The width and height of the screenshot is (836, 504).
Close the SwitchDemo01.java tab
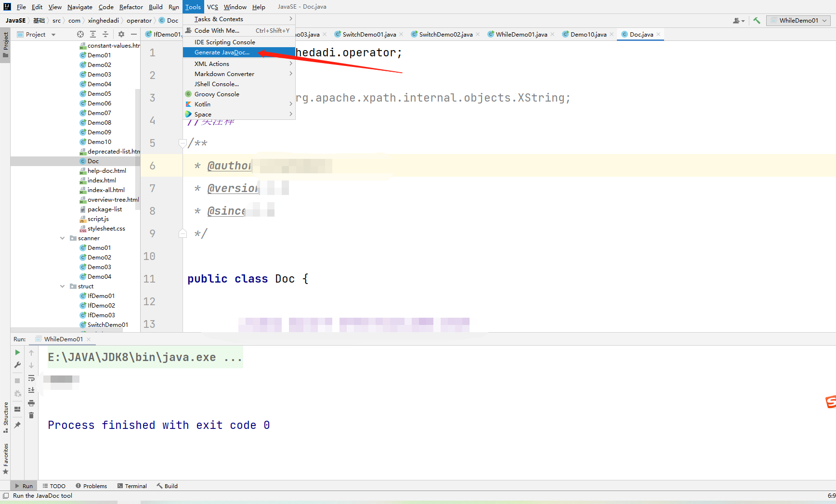pos(401,34)
